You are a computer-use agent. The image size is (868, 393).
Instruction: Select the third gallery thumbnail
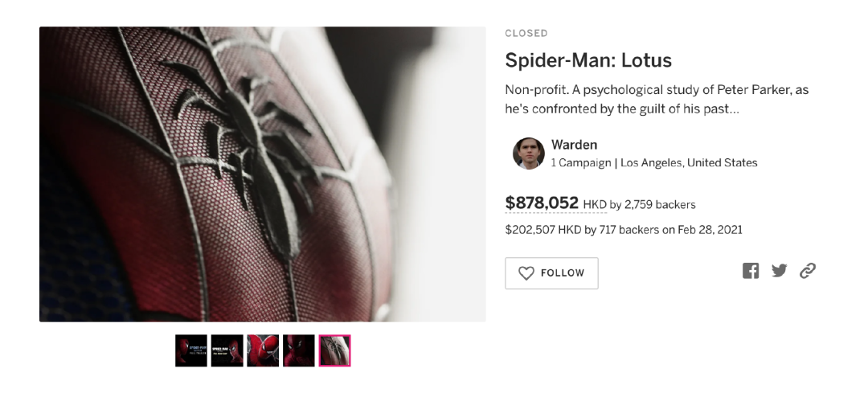tap(263, 350)
